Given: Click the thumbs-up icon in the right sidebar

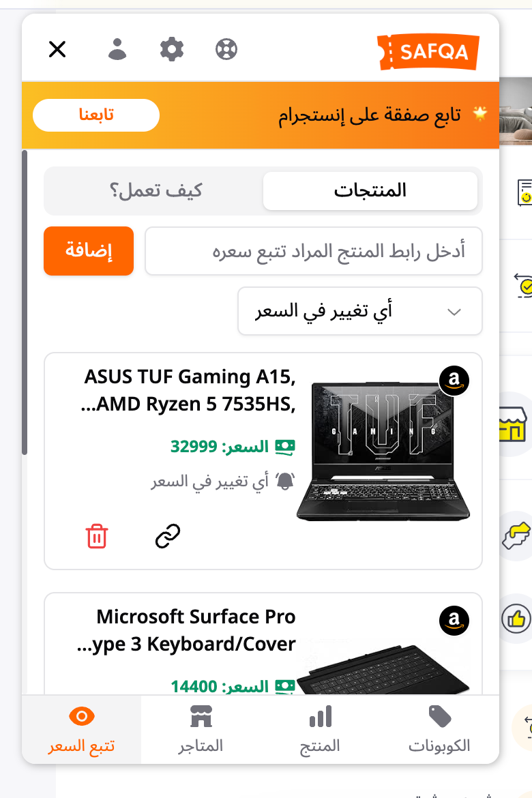Looking at the screenshot, I should 516,619.
